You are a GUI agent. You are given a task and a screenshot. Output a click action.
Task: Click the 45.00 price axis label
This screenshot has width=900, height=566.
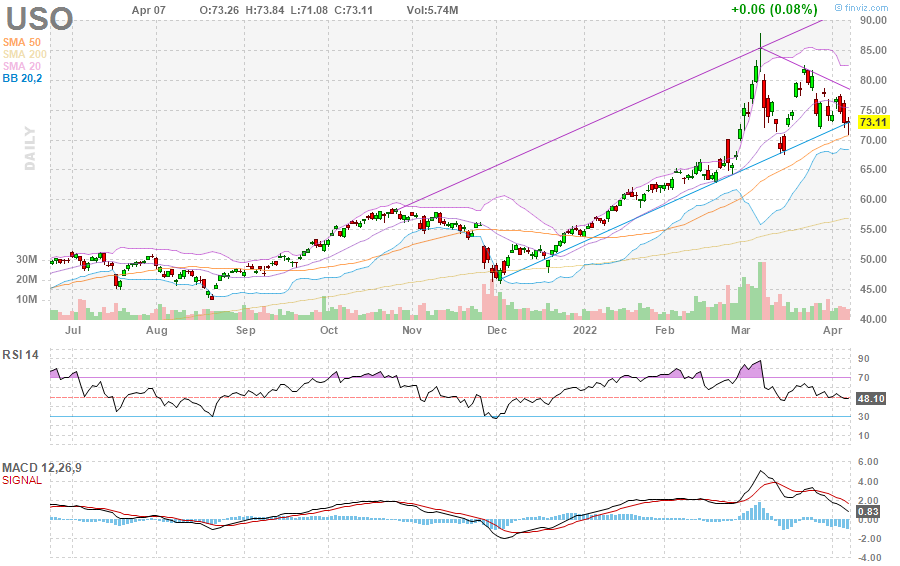(x=872, y=289)
